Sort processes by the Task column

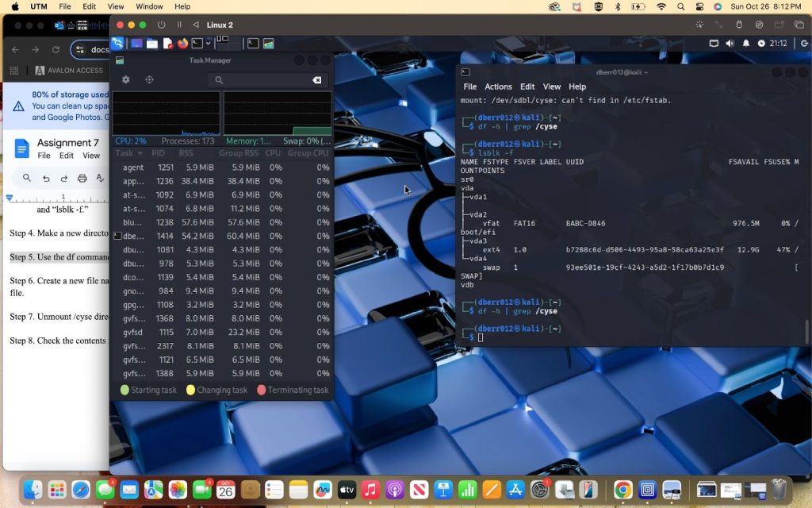pyautogui.click(x=128, y=153)
